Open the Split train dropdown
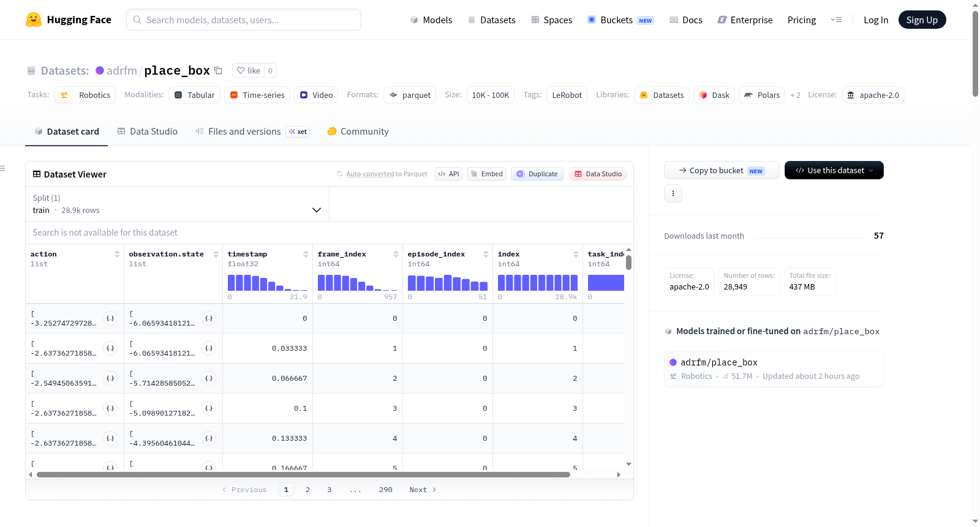The image size is (980, 527). pos(178,204)
